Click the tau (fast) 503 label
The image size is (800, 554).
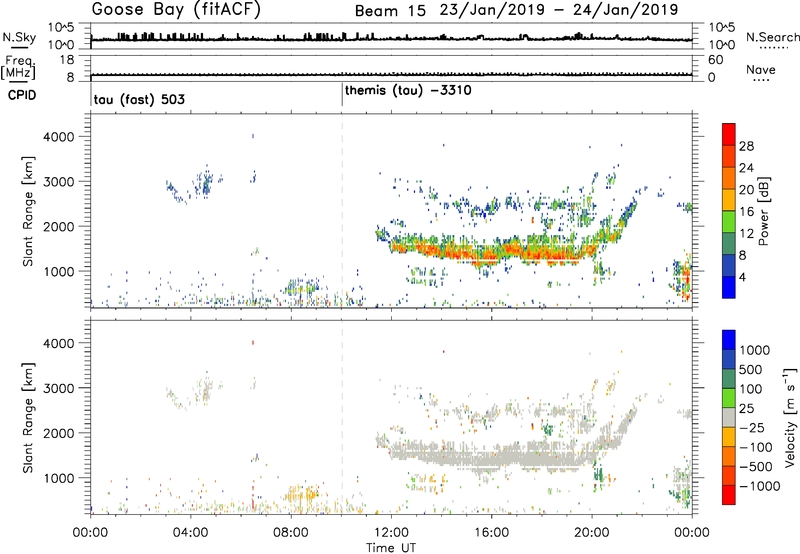pos(139,99)
